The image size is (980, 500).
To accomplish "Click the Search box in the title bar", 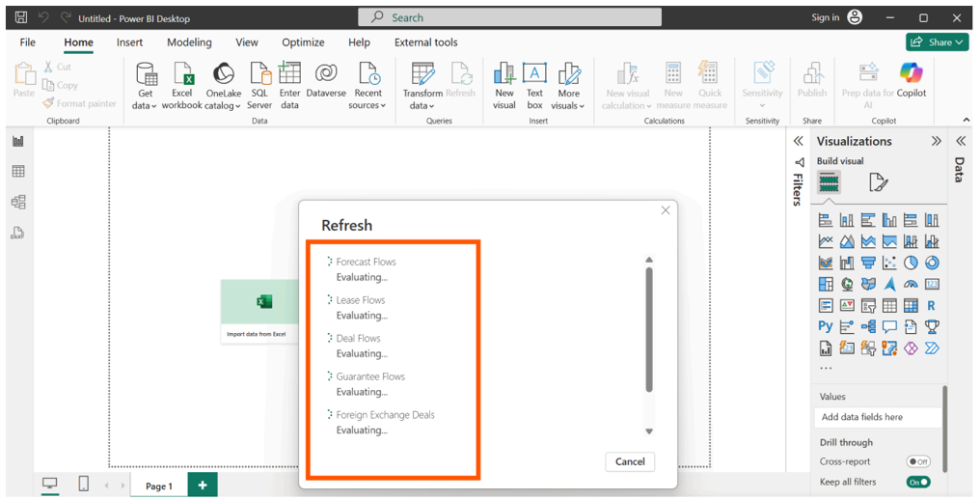I will [509, 17].
